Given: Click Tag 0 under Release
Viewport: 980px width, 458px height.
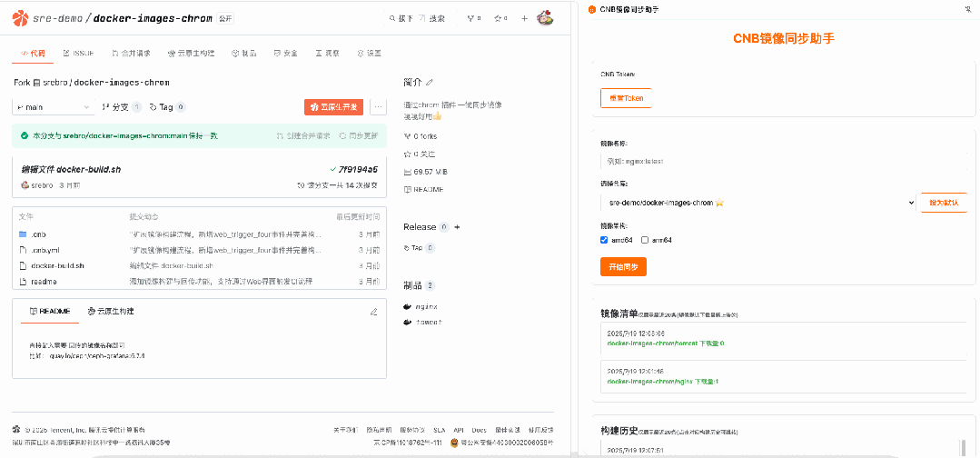Looking at the screenshot, I should 420,248.
